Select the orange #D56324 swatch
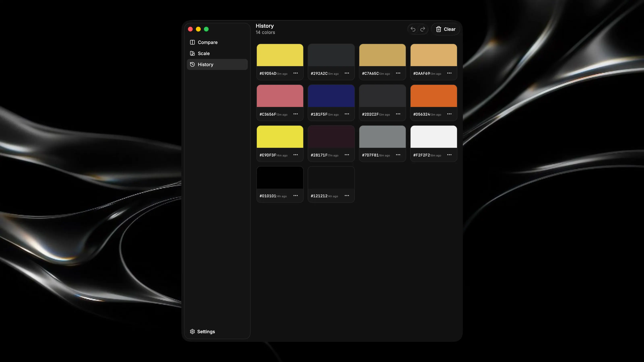 [433, 96]
